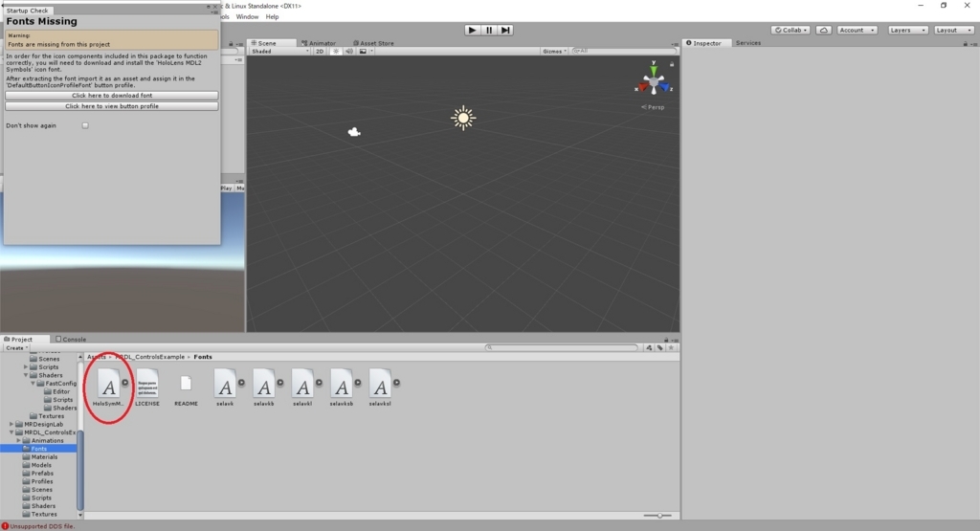
Task: Click the green Y axis of scene gizmo
Action: point(654,69)
